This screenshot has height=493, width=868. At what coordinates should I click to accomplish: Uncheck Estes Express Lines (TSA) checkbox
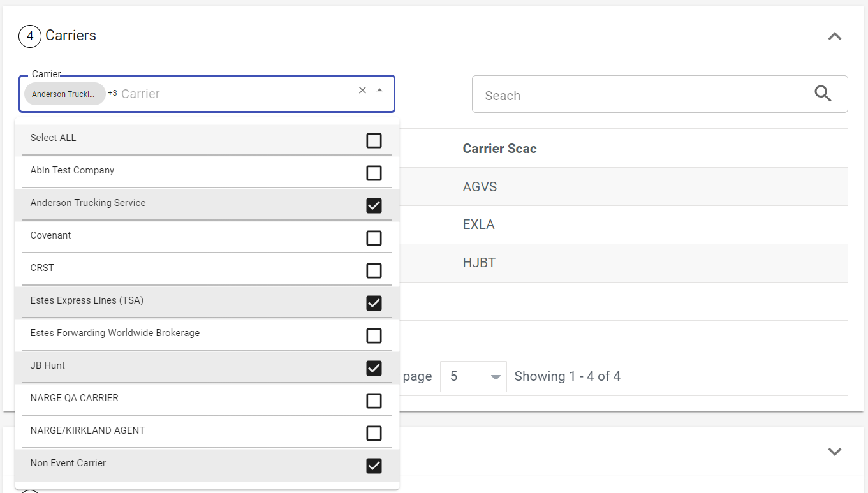374,303
